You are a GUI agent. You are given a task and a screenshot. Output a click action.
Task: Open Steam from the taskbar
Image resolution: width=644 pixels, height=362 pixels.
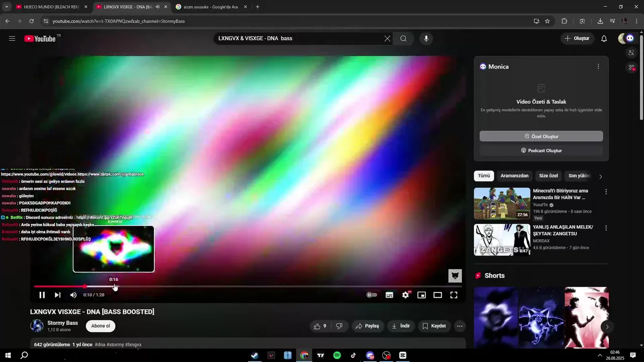coord(255,355)
